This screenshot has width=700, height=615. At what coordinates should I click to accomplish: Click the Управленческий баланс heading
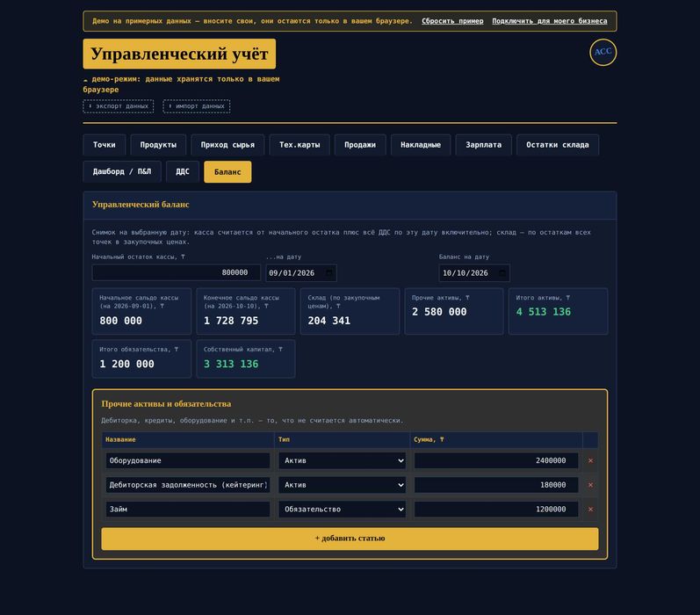pos(141,205)
